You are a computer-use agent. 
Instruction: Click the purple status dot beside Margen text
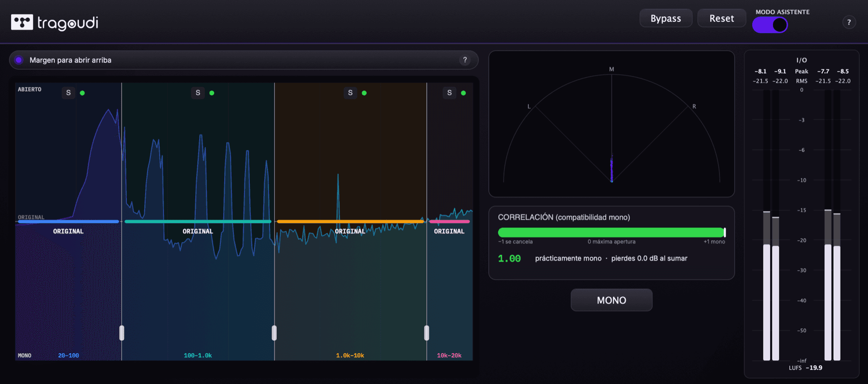click(19, 60)
